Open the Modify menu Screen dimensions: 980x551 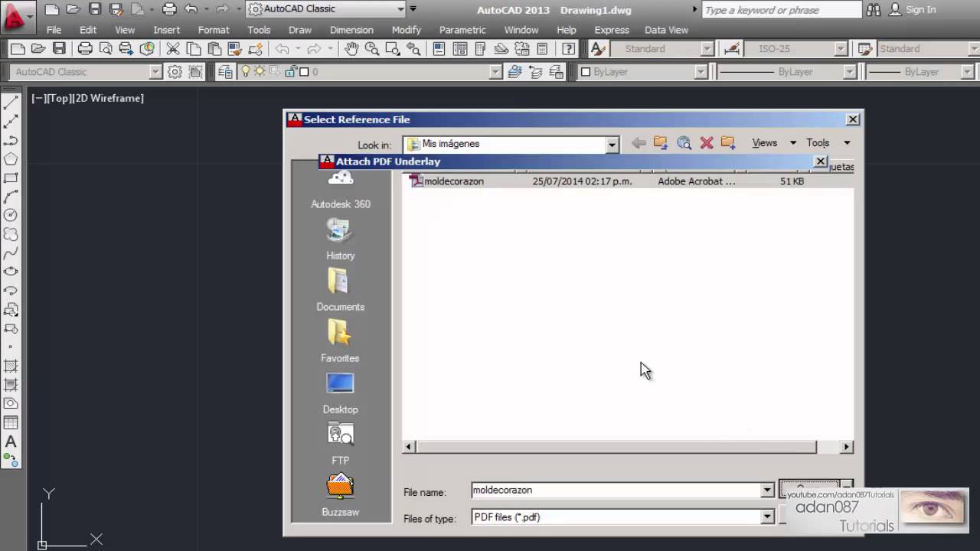pyautogui.click(x=406, y=30)
